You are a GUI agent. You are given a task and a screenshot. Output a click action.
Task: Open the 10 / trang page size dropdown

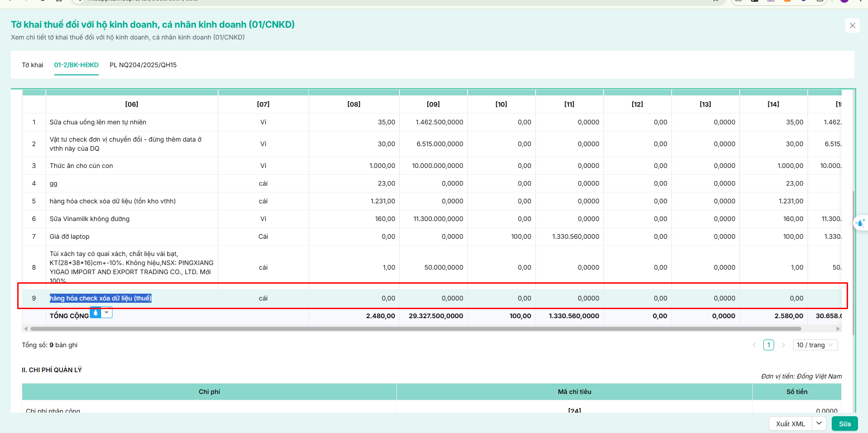(815, 345)
